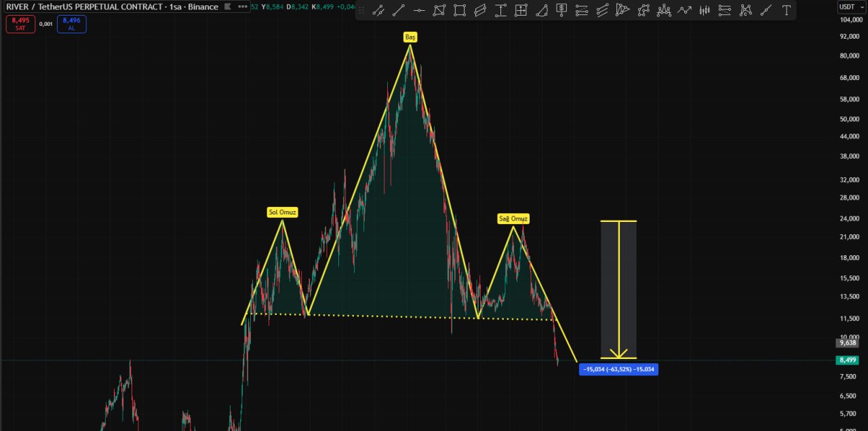Screen dimensions: 868x431
Task: Click the RIVER / TetherUS symbol title
Action: pos(108,7)
